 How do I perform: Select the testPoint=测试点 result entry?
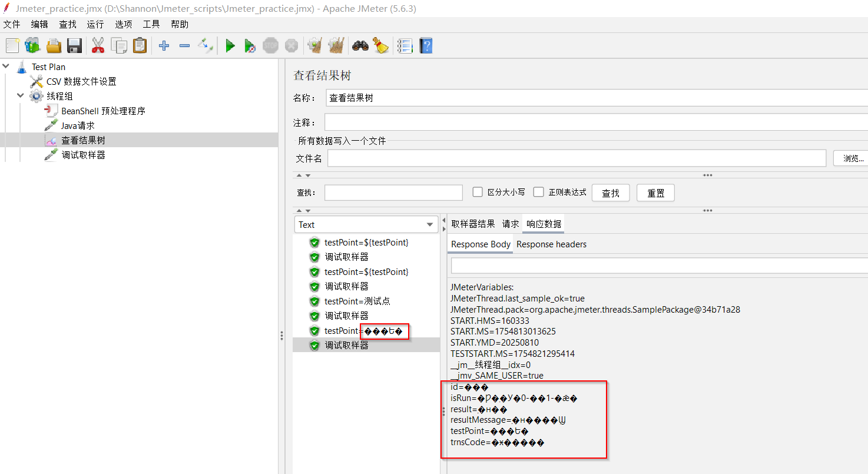tap(357, 301)
